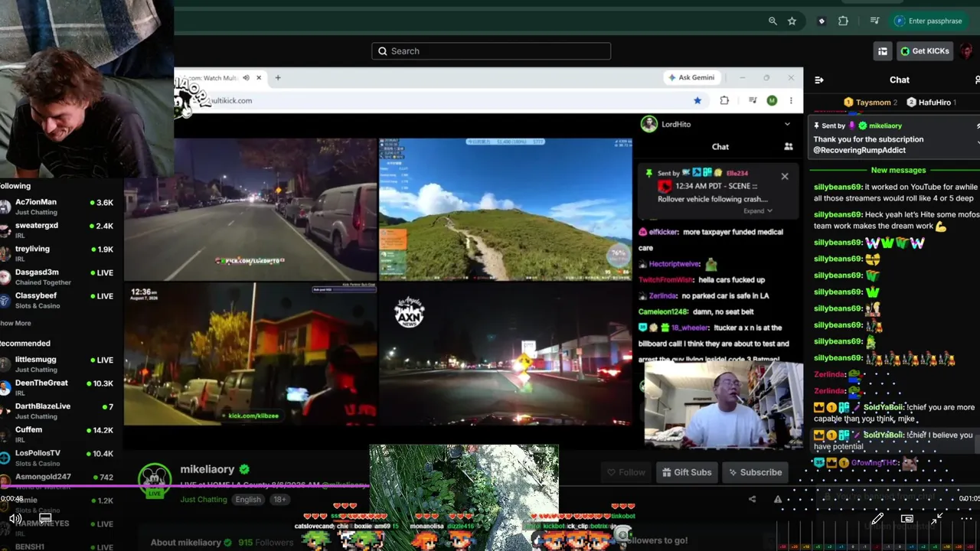The height and width of the screenshot is (551, 980).
Task: Open DeenTheGreat recommended channel
Action: click(58, 387)
